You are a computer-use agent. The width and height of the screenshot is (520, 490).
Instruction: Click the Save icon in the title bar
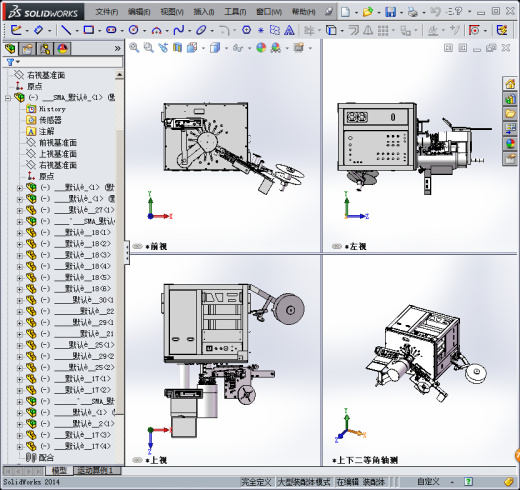click(390, 12)
